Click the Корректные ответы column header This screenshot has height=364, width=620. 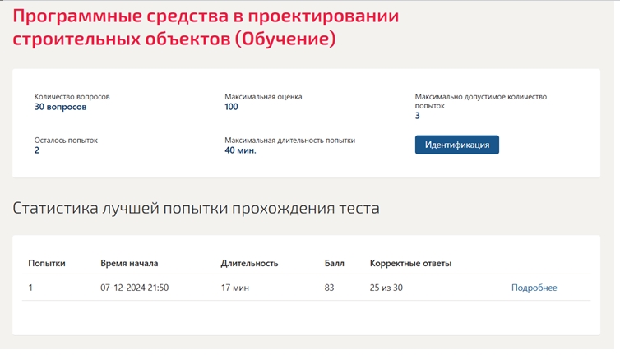coord(410,263)
